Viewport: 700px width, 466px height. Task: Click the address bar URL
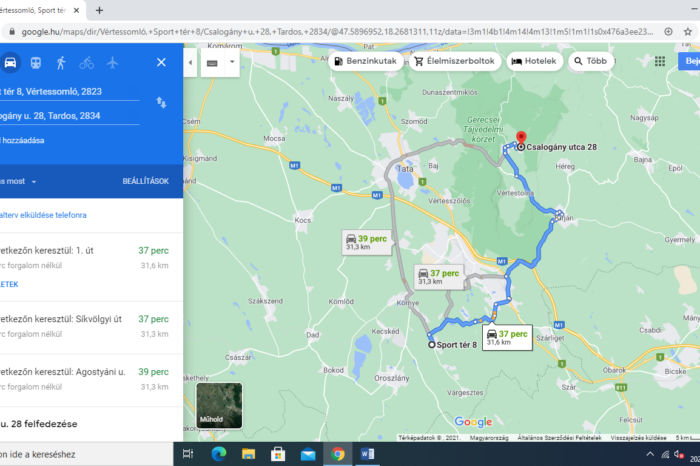(337, 32)
